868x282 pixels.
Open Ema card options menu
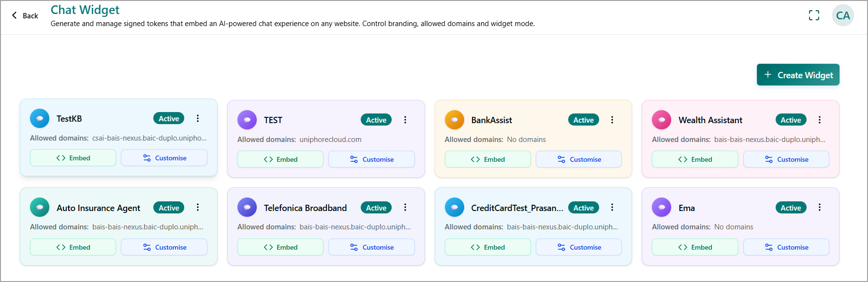(820, 207)
